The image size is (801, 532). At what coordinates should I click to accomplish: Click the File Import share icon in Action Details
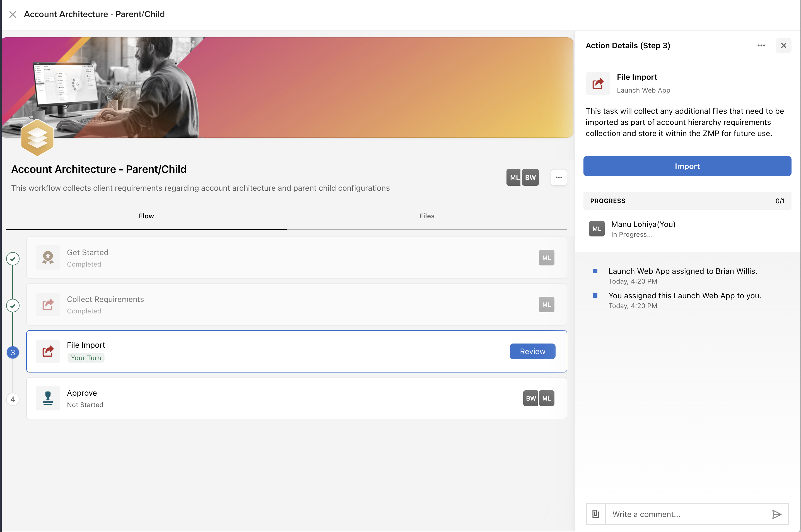click(598, 83)
